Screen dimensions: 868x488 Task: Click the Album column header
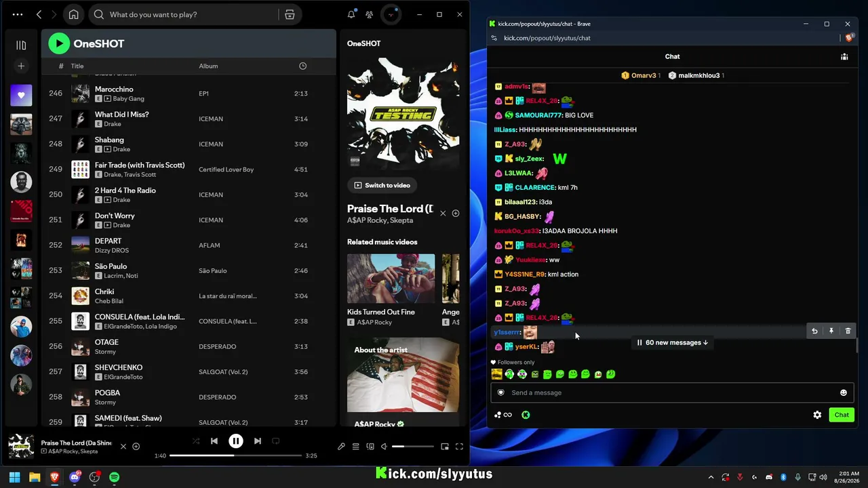(208, 66)
